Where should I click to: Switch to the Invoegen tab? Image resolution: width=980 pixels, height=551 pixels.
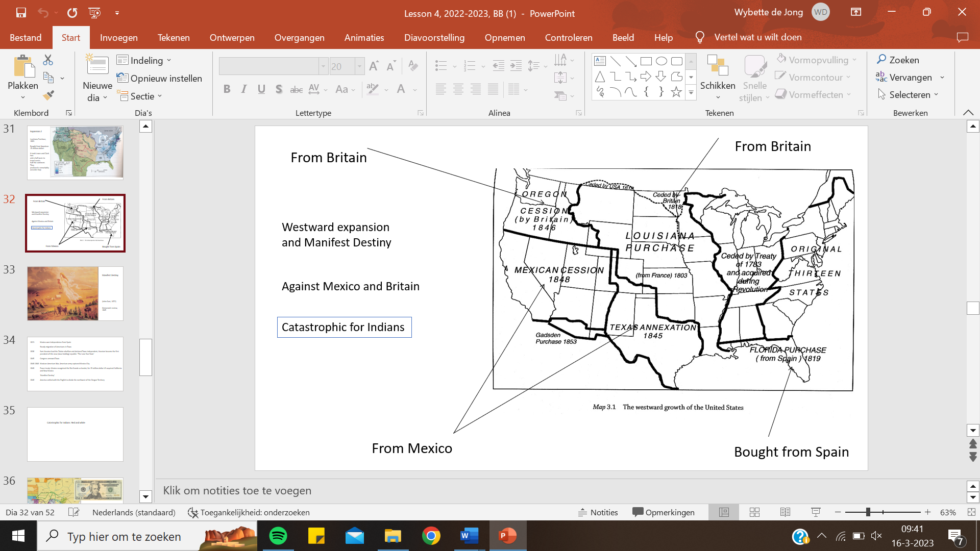point(119,37)
